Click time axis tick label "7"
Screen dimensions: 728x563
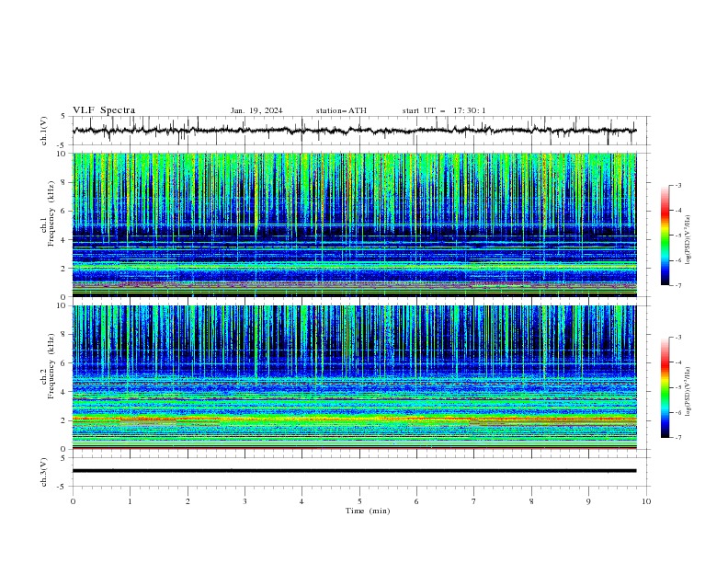click(474, 501)
